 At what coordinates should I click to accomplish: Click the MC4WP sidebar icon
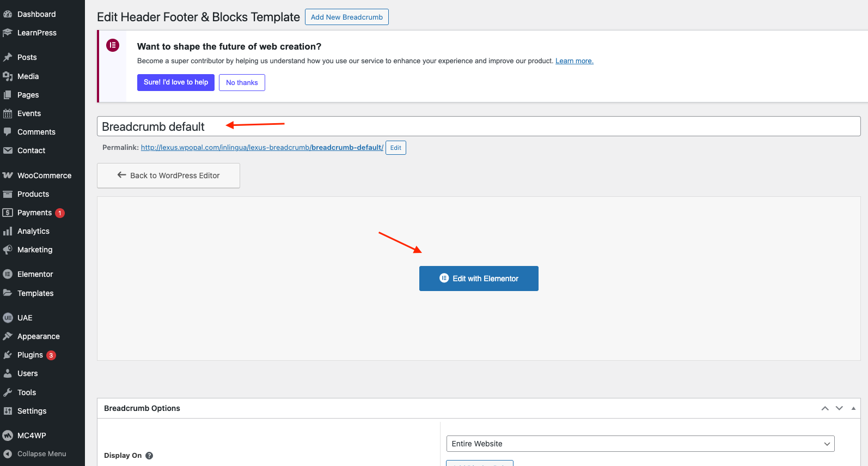8,435
